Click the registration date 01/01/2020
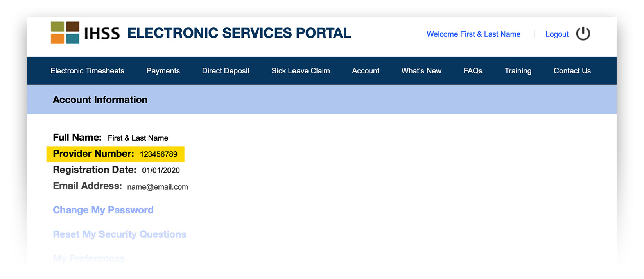644x279 pixels. coord(161,170)
